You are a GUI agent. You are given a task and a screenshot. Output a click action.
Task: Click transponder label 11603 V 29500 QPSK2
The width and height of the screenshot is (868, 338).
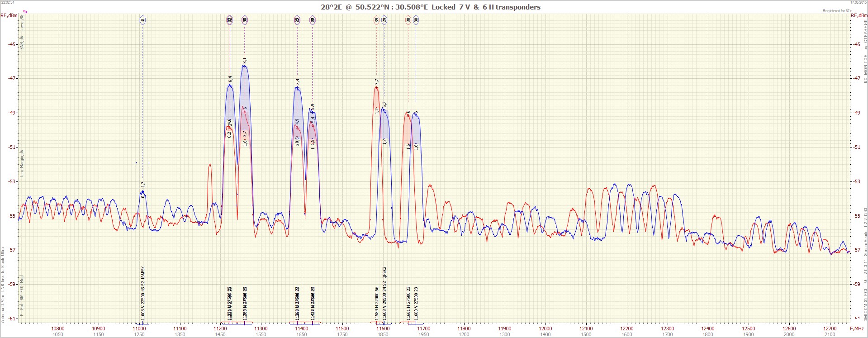(x=384, y=294)
